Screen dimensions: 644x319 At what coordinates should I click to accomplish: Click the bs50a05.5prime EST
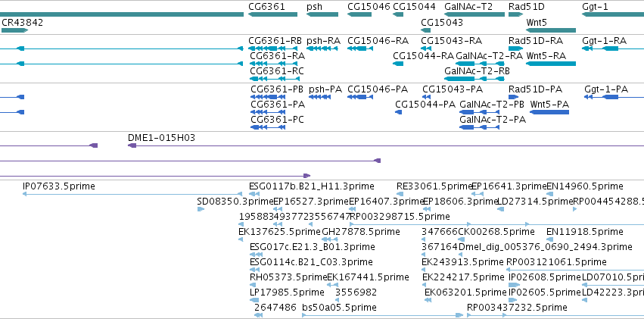point(382,315)
